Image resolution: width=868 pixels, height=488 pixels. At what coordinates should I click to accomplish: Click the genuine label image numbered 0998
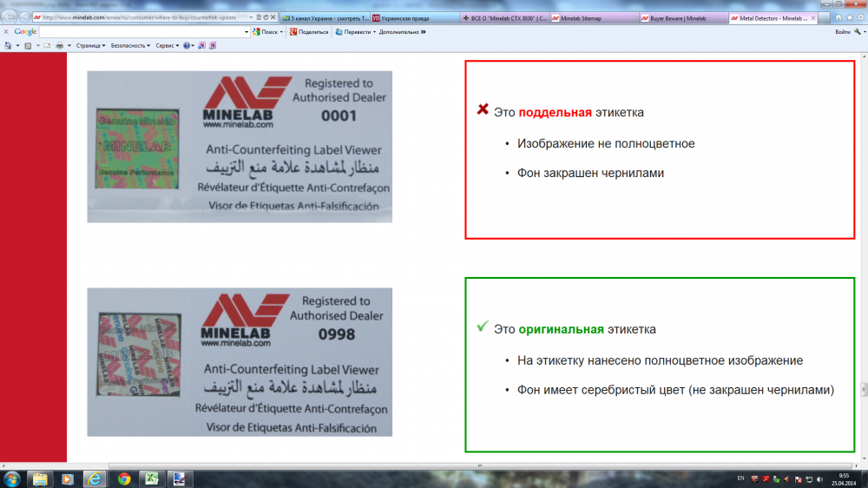pos(240,362)
